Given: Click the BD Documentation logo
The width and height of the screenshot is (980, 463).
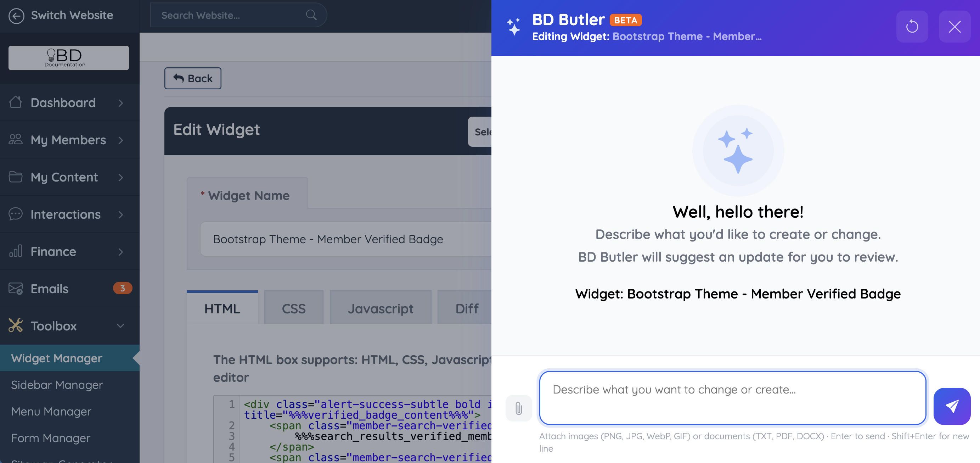Looking at the screenshot, I should pyautogui.click(x=68, y=58).
